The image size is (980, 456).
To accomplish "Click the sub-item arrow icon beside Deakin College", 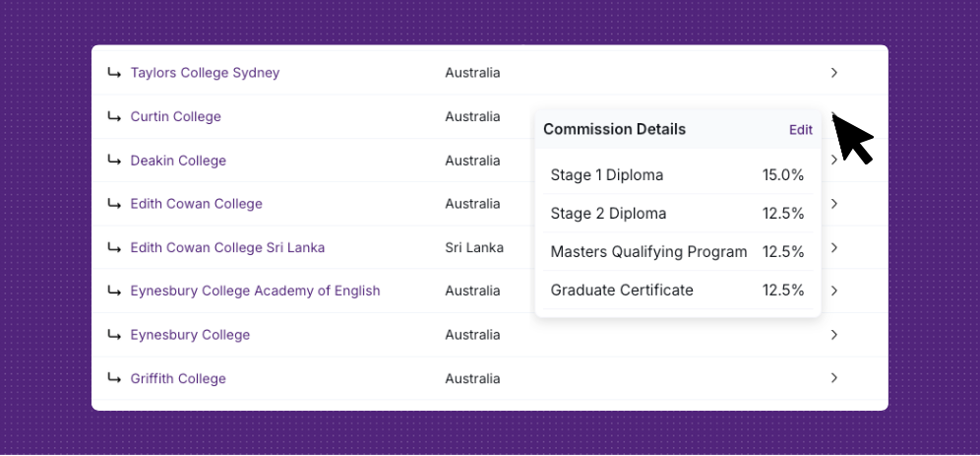I will pos(114,161).
